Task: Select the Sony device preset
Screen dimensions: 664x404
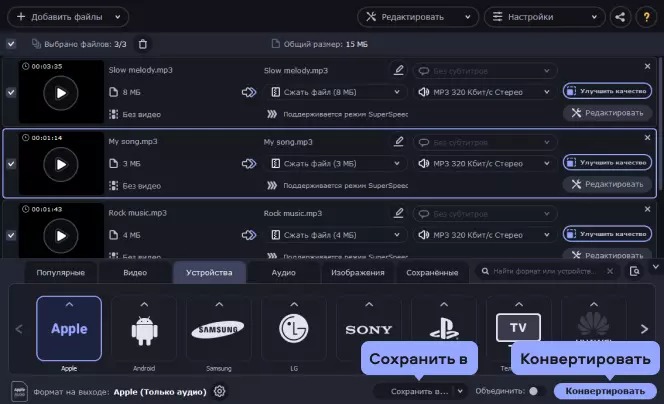Action: coord(369,329)
